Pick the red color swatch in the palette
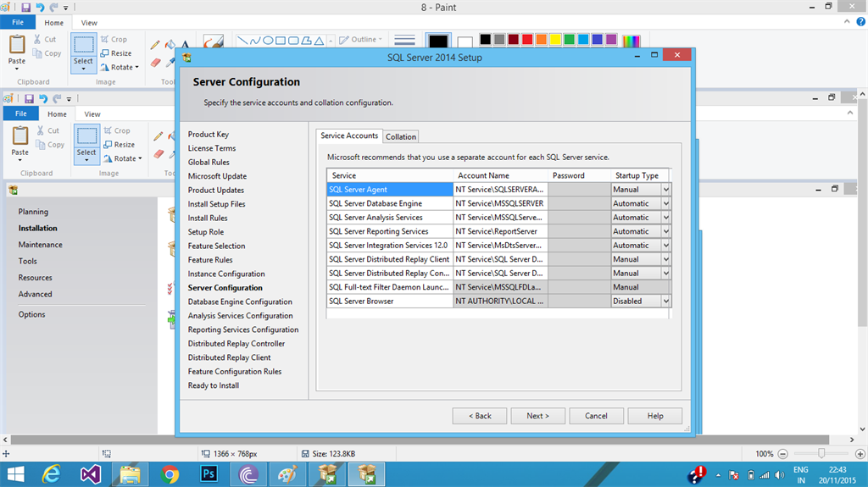This screenshot has height=487, width=868. 527,39
